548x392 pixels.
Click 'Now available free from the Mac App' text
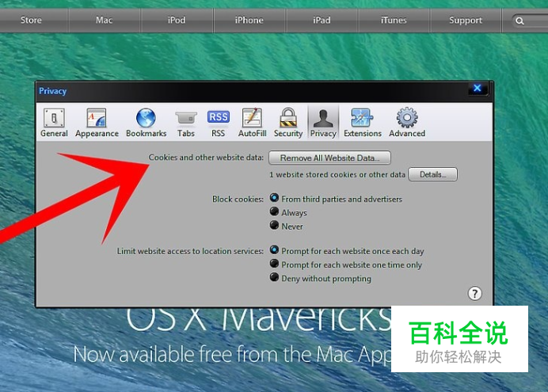pos(232,354)
